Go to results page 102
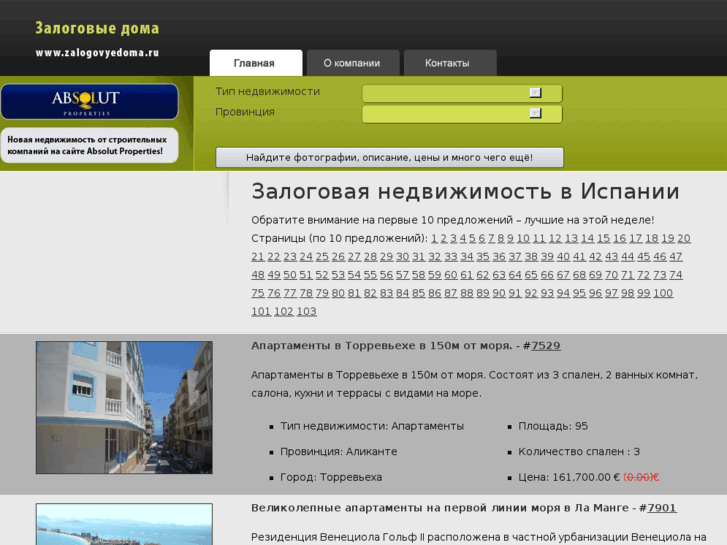Viewport: 727px width, 545px height. 284,312
